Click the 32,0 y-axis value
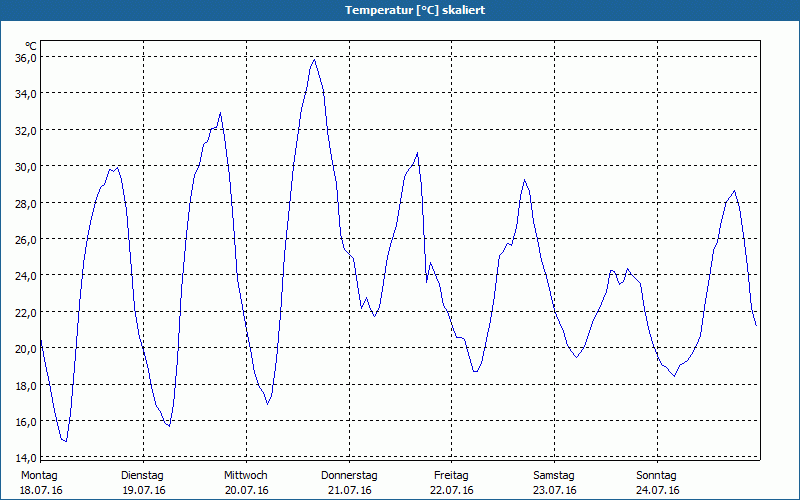The image size is (800, 500). coord(26,131)
